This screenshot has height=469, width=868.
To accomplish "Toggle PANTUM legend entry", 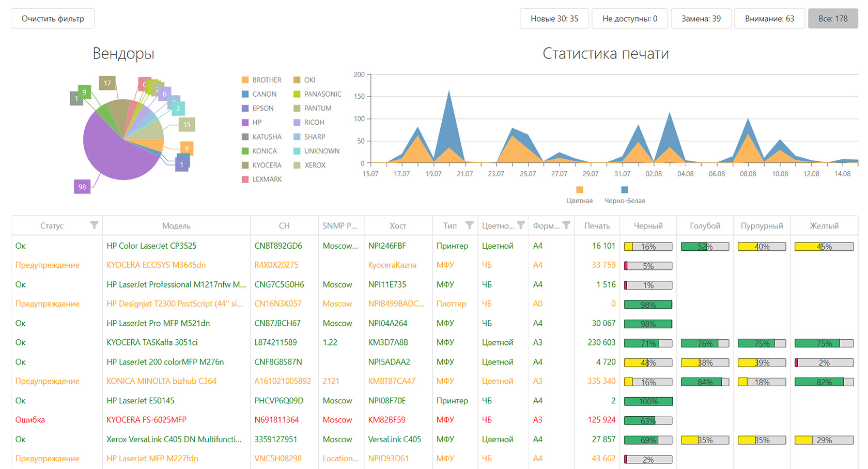I will point(313,108).
